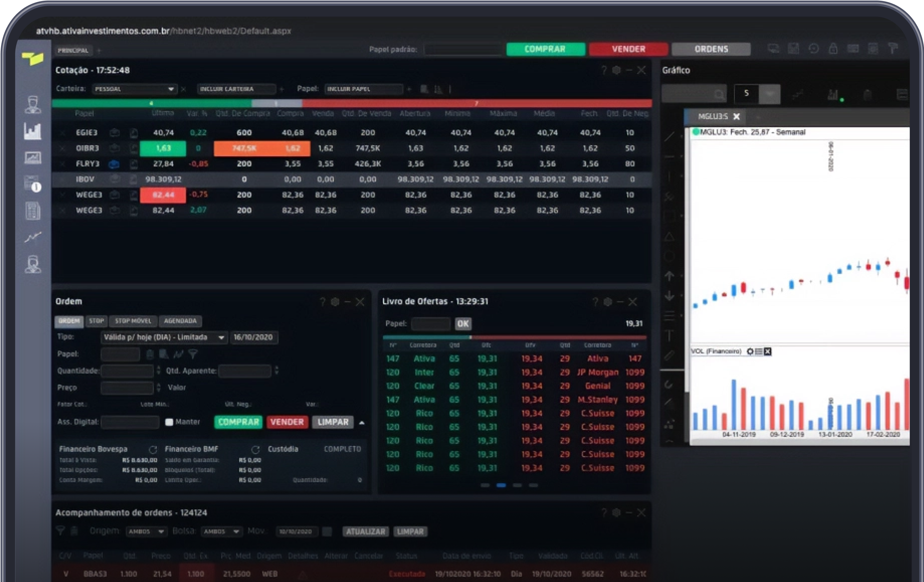Open the Origem AMBOS dropdown

click(146, 532)
